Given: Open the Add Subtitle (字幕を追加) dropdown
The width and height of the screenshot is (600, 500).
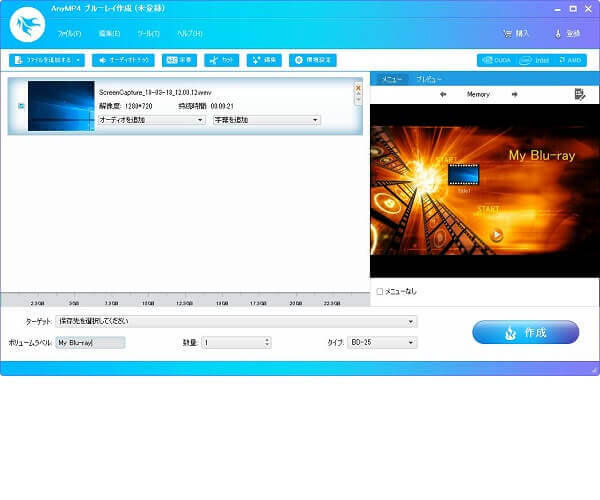Looking at the screenshot, I should coord(267,120).
